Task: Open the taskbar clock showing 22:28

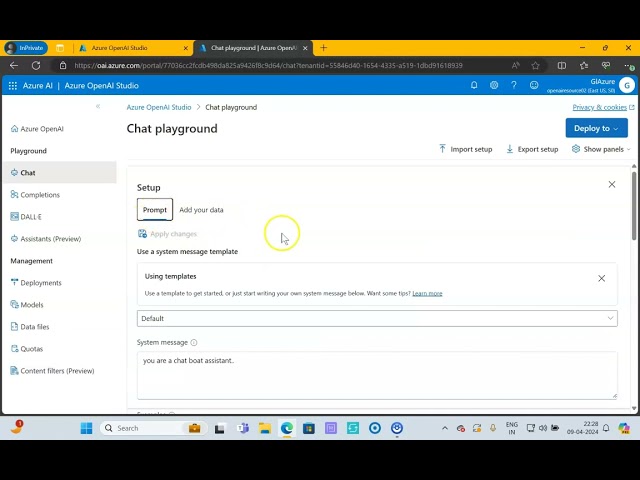Action: coord(582,428)
